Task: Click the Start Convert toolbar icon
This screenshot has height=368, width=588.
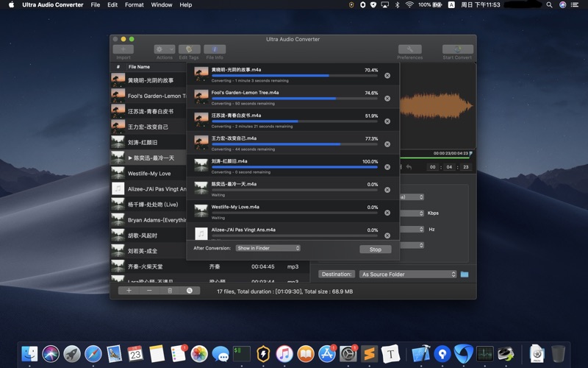Action: pos(457,49)
